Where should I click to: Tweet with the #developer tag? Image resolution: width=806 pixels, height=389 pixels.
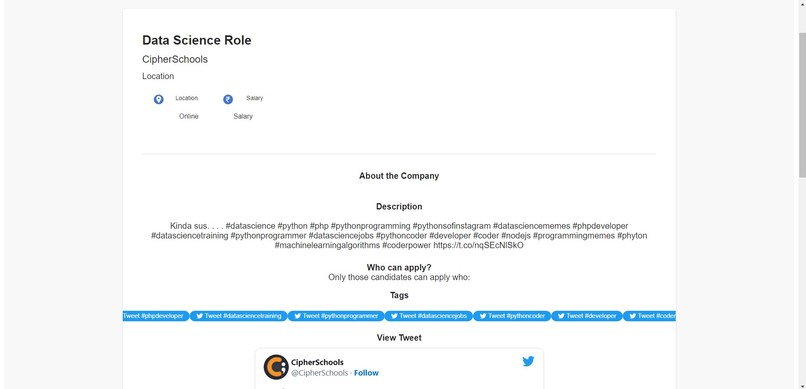(587, 316)
